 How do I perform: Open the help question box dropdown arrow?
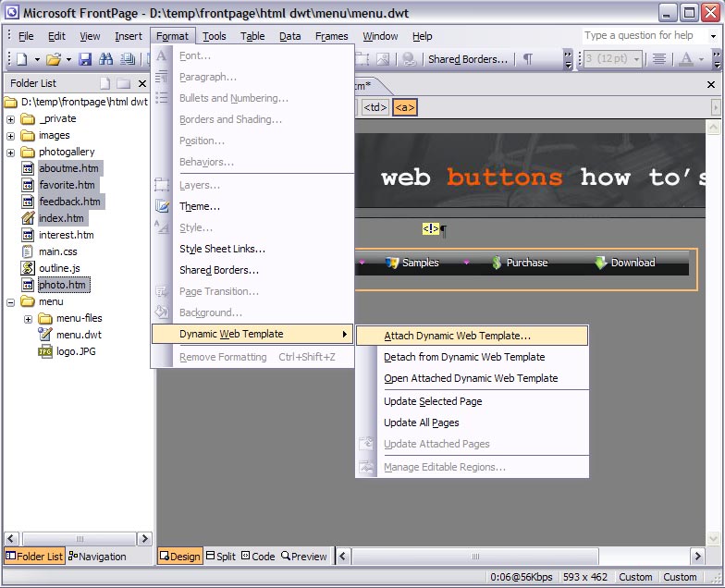click(713, 35)
